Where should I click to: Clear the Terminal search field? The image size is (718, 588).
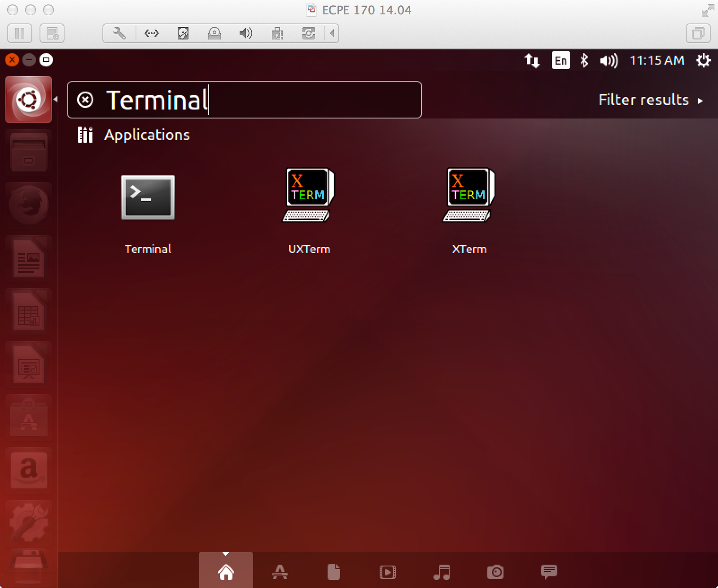click(x=85, y=100)
